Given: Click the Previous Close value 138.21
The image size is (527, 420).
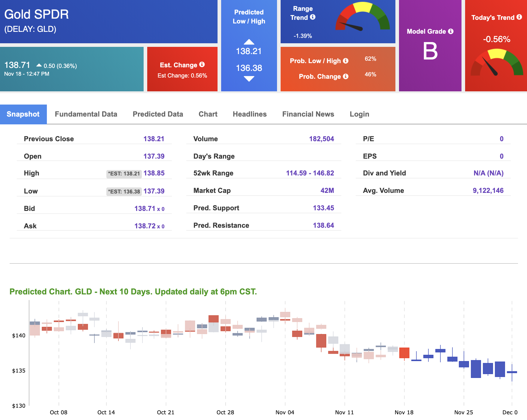Looking at the screenshot, I should [x=154, y=139].
